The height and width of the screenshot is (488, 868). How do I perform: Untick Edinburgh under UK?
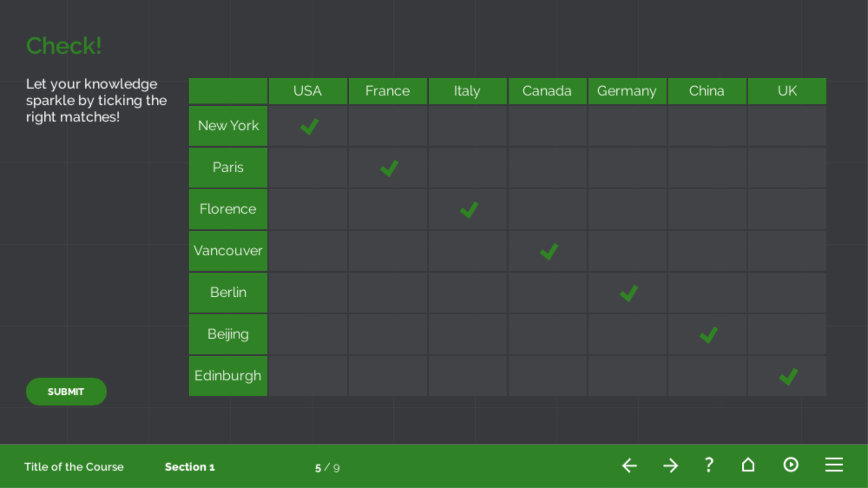pos(787,376)
